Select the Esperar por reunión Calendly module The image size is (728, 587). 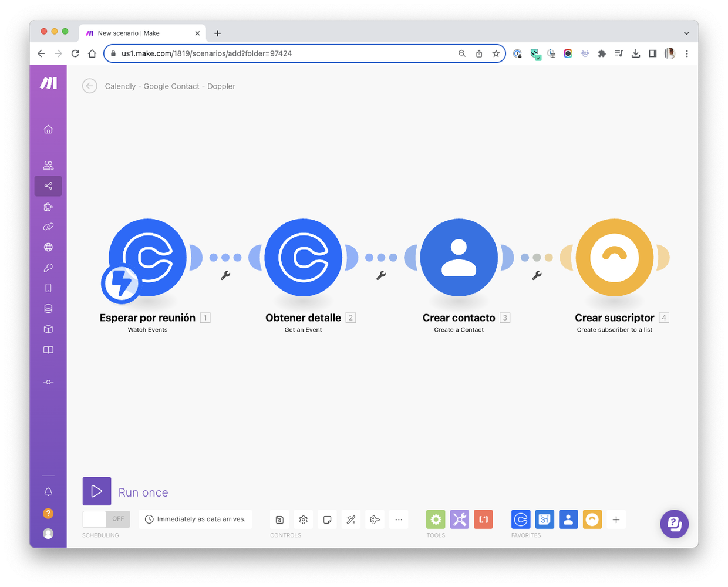[x=147, y=258]
